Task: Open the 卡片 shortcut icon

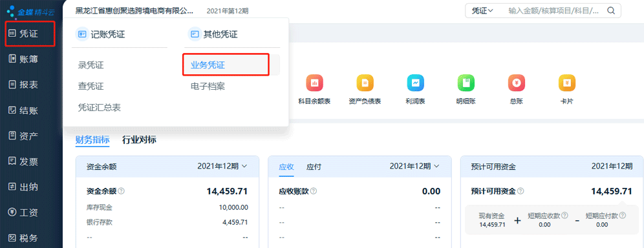Action: click(x=567, y=83)
